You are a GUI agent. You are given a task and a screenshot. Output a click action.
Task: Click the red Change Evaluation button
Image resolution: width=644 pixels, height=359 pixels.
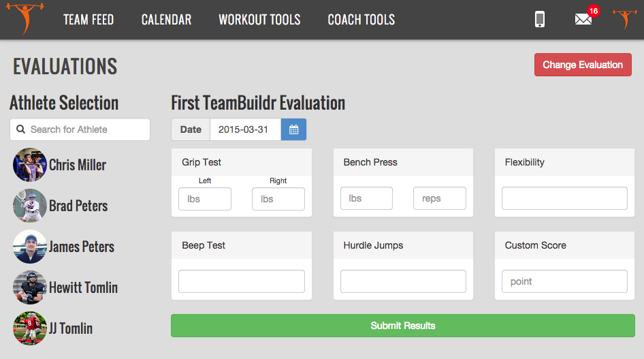pos(583,65)
